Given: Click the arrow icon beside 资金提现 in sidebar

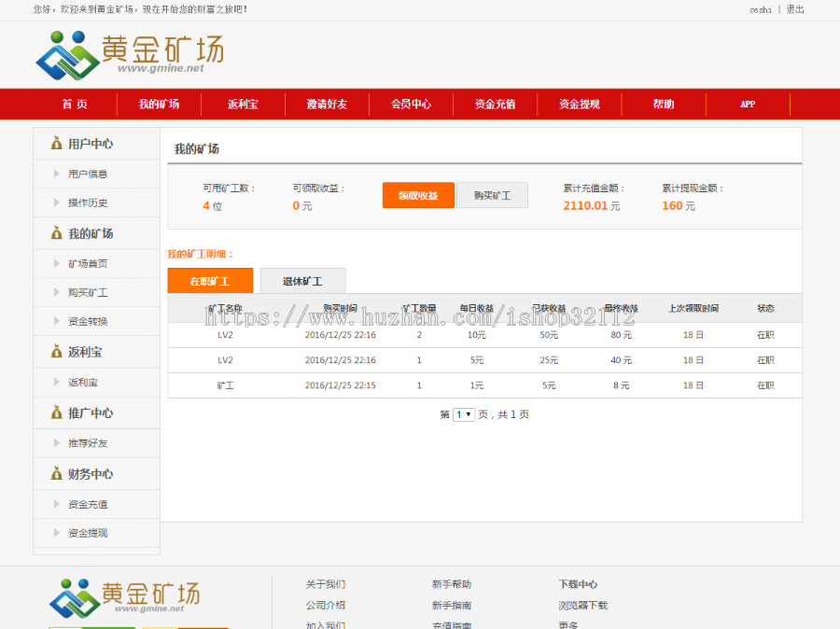Looking at the screenshot, I should point(56,533).
